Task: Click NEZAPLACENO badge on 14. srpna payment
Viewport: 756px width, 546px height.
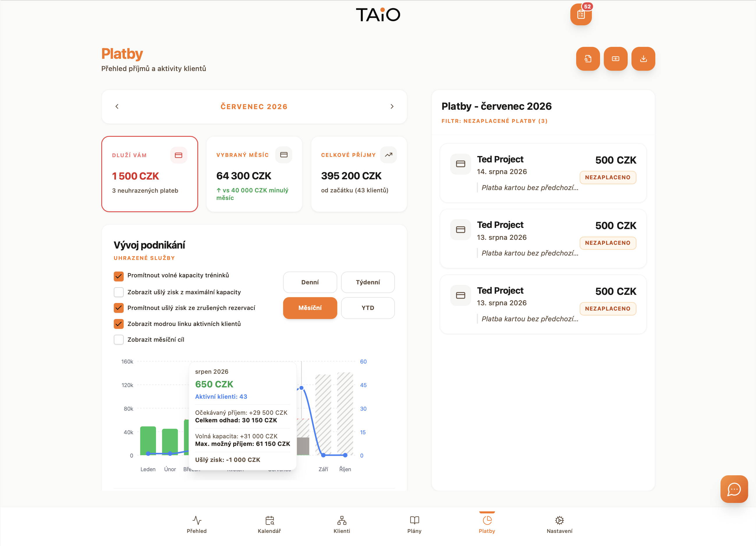Action: (608, 177)
